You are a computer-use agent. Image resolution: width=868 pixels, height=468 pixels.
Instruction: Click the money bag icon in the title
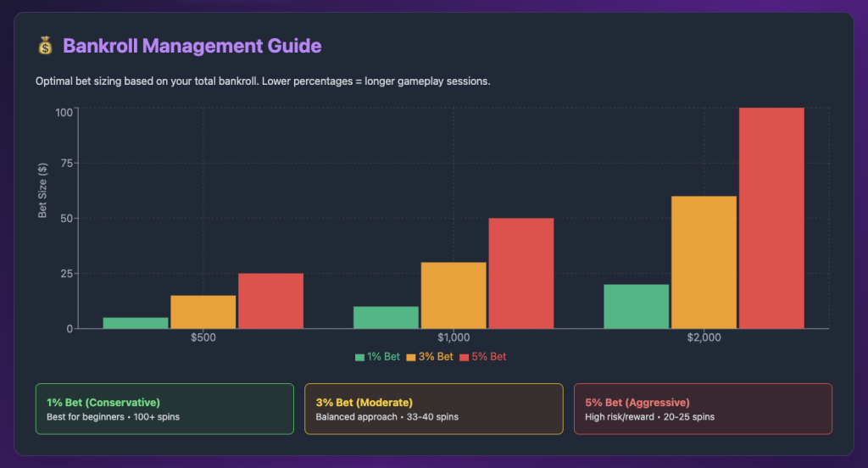(45, 46)
